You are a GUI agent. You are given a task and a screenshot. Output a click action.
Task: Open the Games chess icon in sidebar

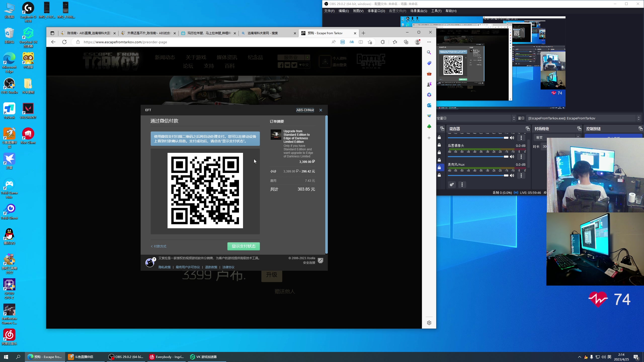pyautogui.click(x=429, y=84)
